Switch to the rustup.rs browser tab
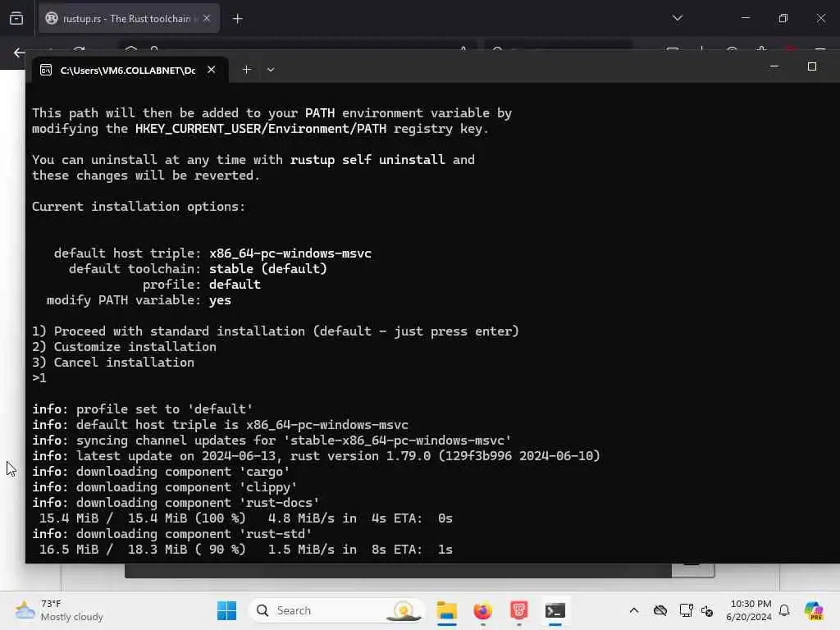Viewport: 840px width, 630px height. pos(129,19)
